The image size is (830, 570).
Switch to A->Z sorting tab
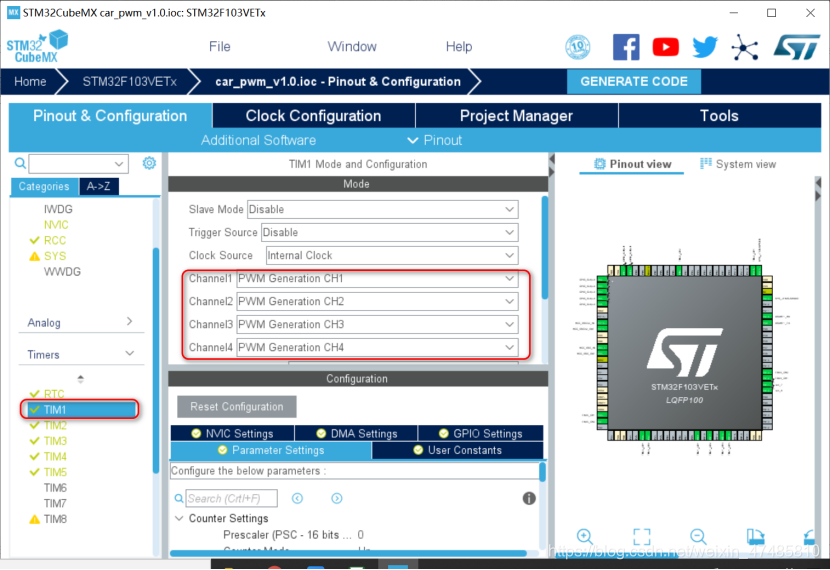(98, 186)
